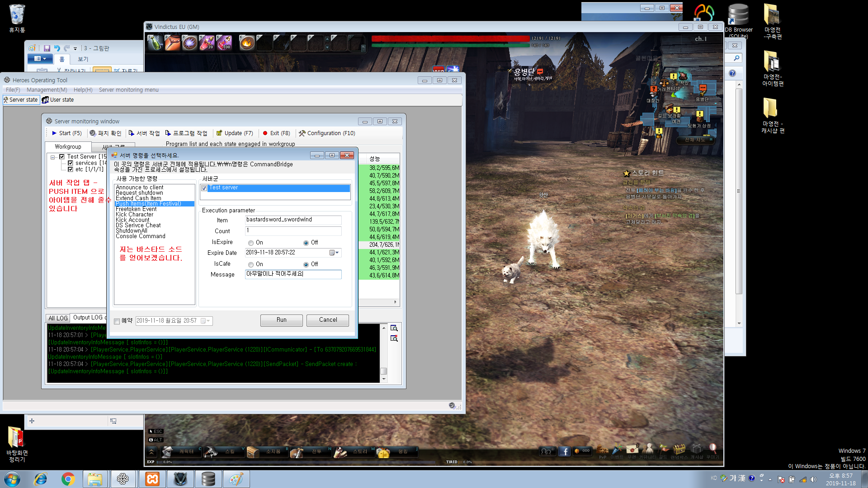Click the Count input field
The width and height of the screenshot is (868, 488).
pyautogui.click(x=293, y=231)
